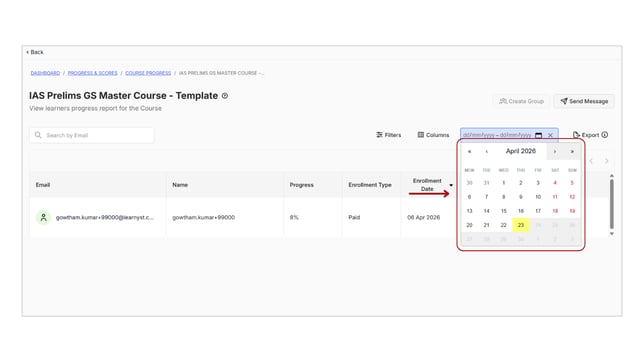Open the Columns selector
The image size is (644, 362).
pyautogui.click(x=433, y=135)
